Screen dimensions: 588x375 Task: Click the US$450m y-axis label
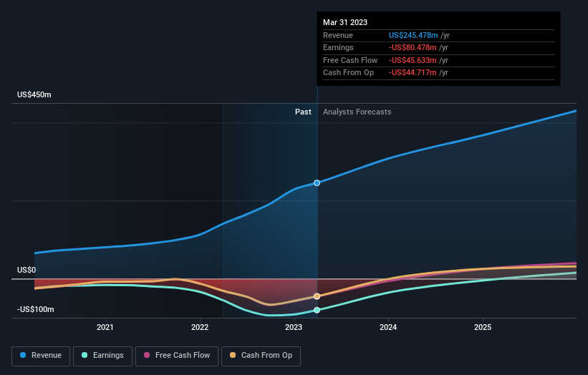coord(34,94)
